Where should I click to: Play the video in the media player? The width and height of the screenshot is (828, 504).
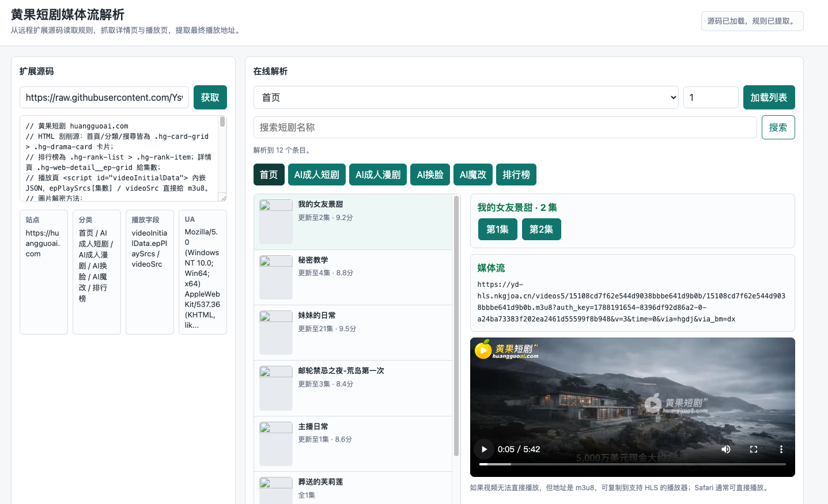pos(484,449)
